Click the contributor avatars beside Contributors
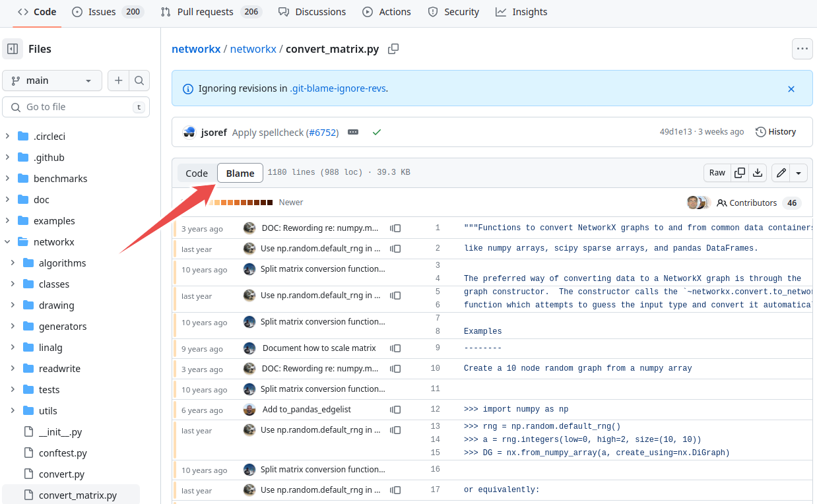 click(698, 203)
